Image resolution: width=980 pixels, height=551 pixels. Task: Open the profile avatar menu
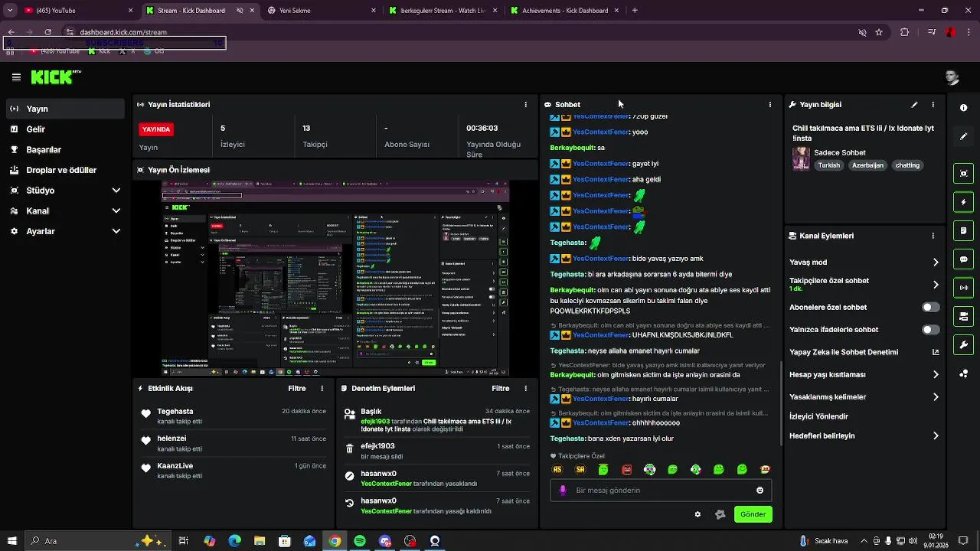[952, 77]
